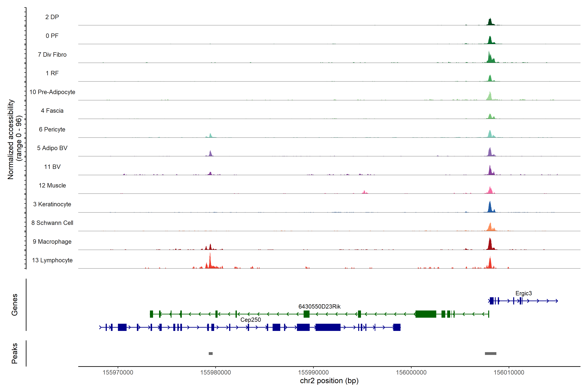
Task: Click the 6430550D23Rik gene name
Action: (x=319, y=307)
